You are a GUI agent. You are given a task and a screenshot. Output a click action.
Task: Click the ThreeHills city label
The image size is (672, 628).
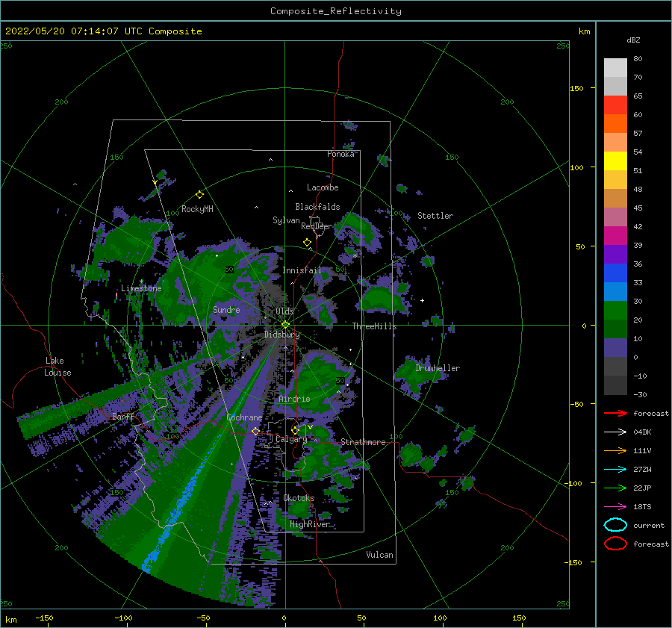(374, 326)
